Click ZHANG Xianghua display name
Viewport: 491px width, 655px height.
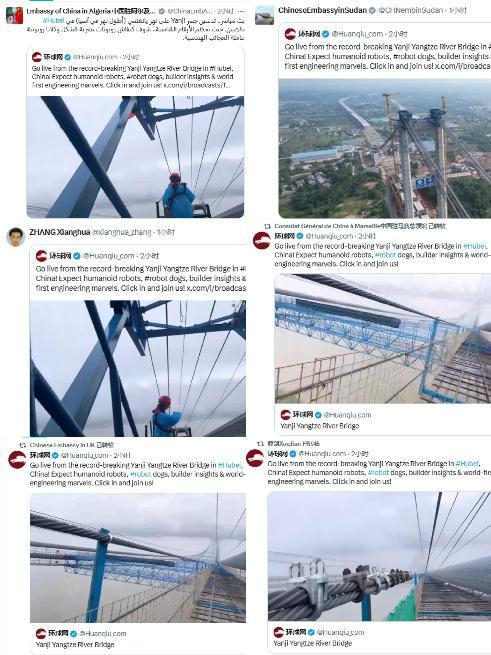pyautogui.click(x=59, y=232)
